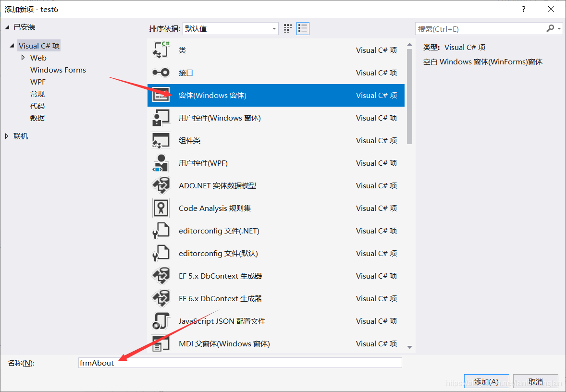Open the sort by (排序依据) dropdown
This screenshot has height=392, width=566.
231,28
